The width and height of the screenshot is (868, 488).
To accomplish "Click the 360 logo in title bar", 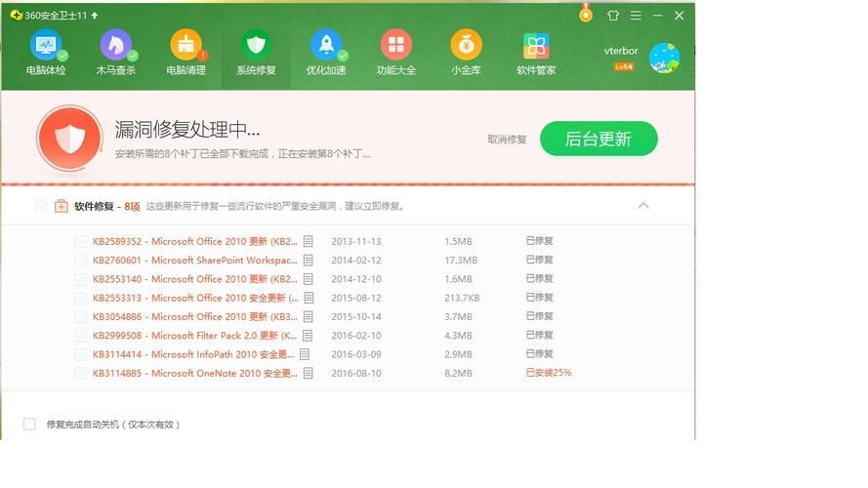I will 16,15.
